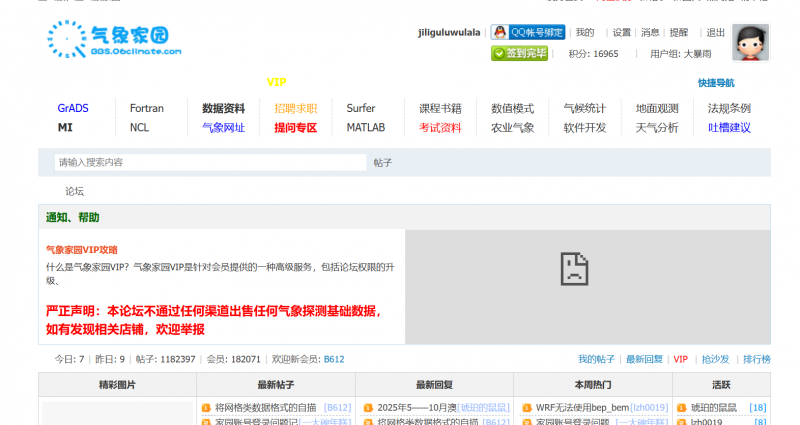
Task: Click the orange icon beside 2025年5——10月澳 post
Action: [368, 408]
